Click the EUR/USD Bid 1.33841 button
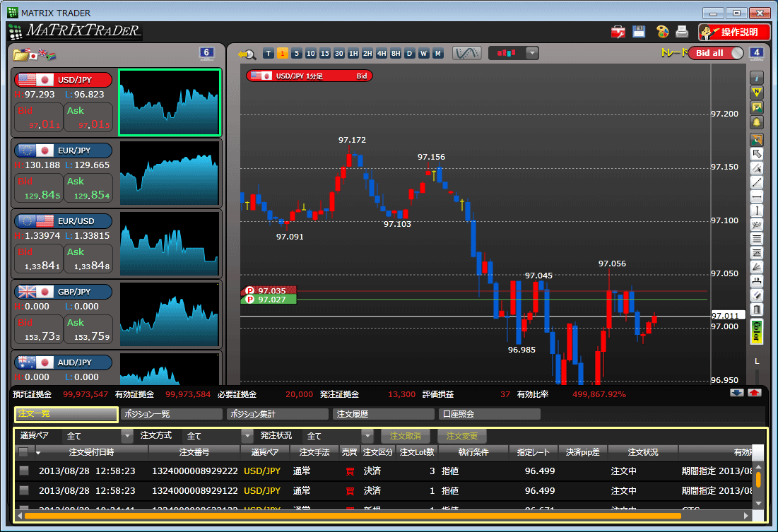Viewport: 778px width, 532px height. point(39,259)
